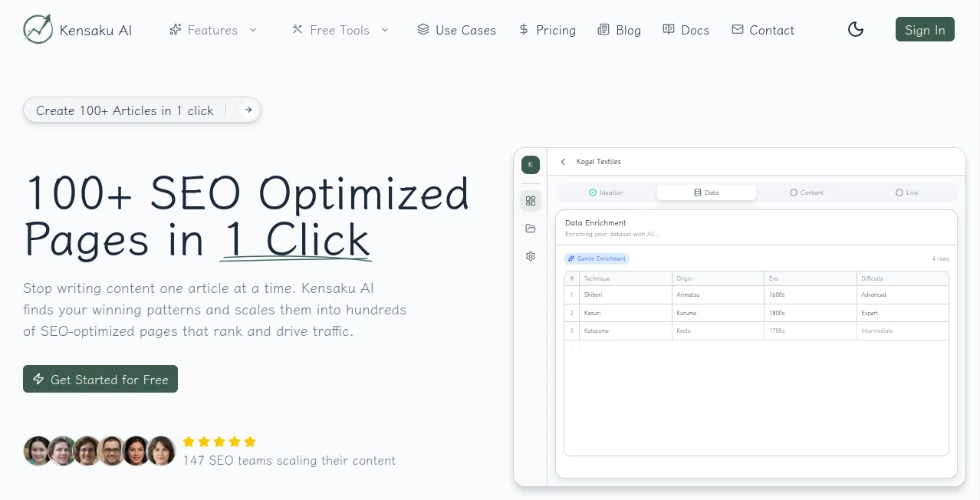Expand the Features dropdown menu

213,30
